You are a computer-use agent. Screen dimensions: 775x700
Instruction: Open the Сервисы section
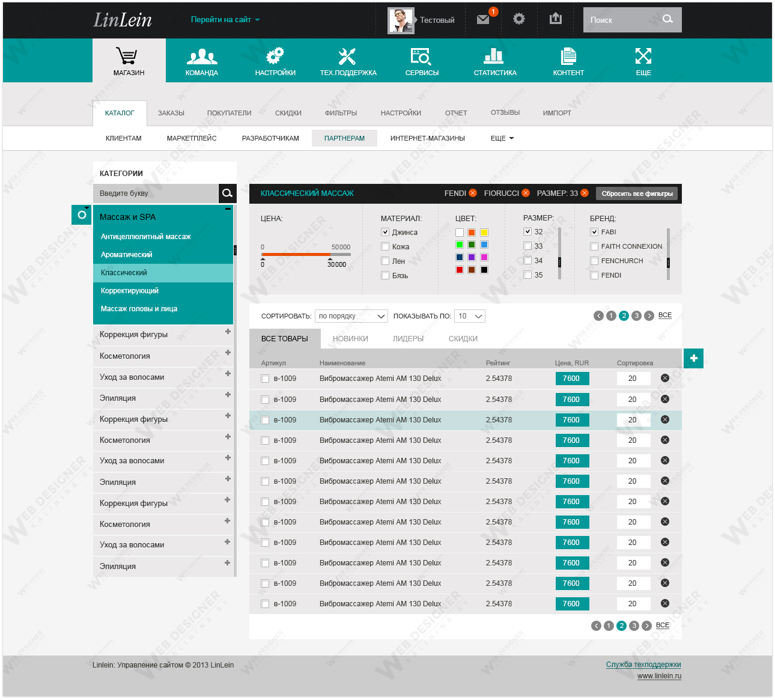click(422, 61)
